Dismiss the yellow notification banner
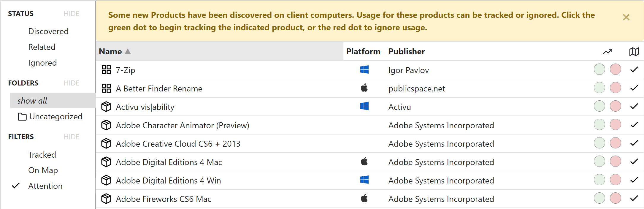 [626, 17]
